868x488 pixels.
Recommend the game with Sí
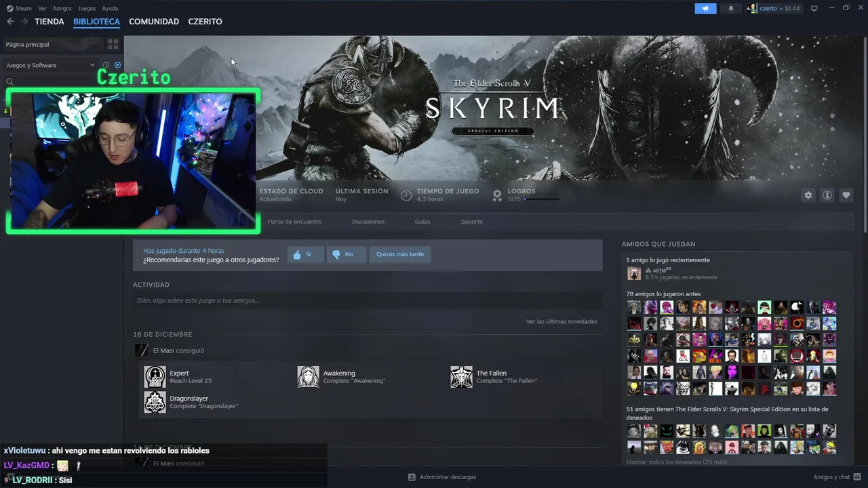pyautogui.click(x=305, y=254)
